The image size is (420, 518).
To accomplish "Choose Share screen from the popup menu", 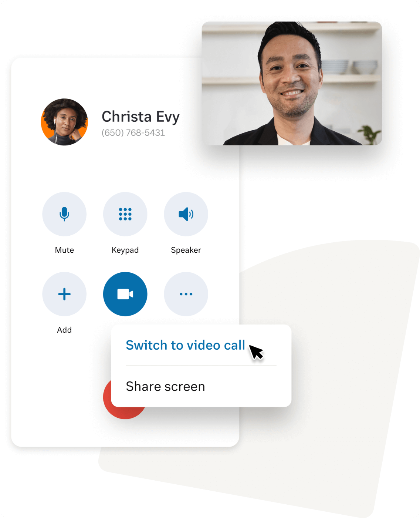I will [165, 387].
